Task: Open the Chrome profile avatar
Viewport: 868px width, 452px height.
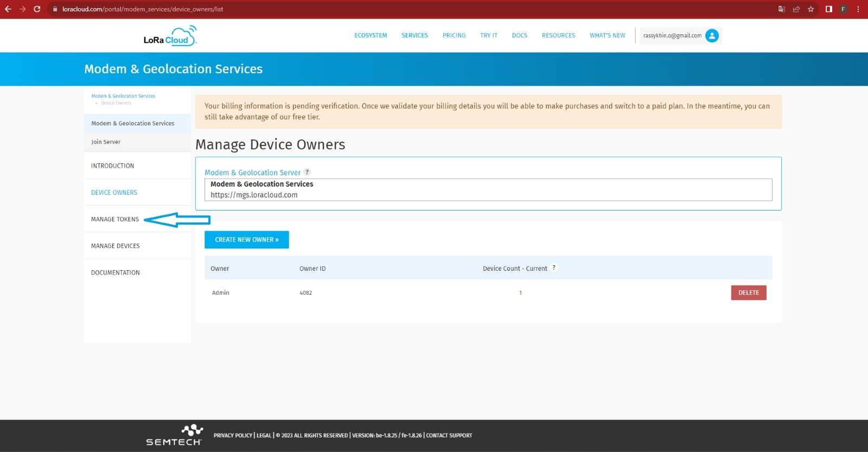Action: [x=844, y=9]
